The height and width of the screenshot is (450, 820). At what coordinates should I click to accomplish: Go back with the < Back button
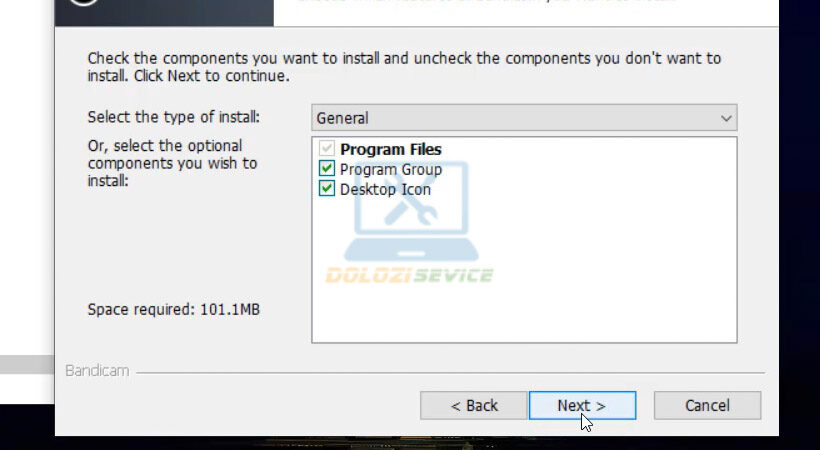coord(473,405)
